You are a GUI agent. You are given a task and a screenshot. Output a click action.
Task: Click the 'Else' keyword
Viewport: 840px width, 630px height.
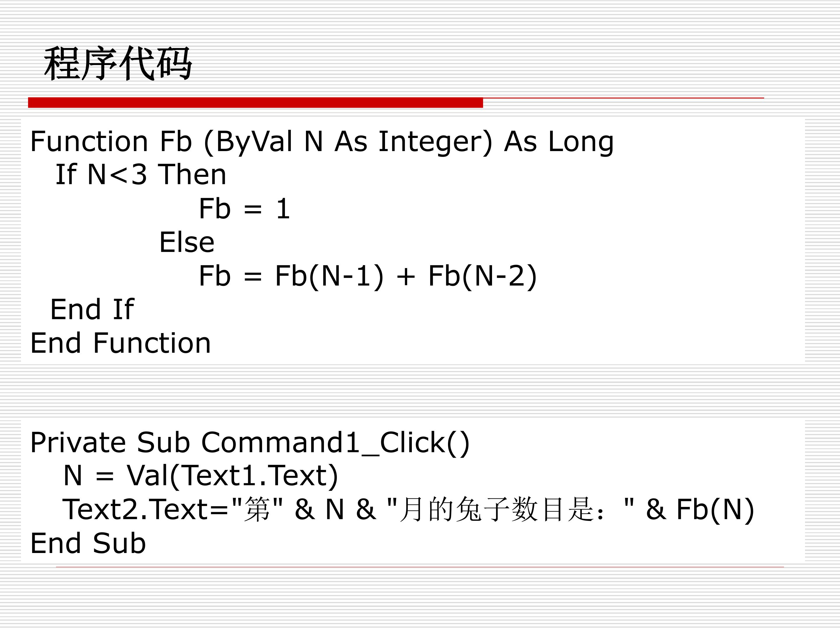[x=187, y=242]
